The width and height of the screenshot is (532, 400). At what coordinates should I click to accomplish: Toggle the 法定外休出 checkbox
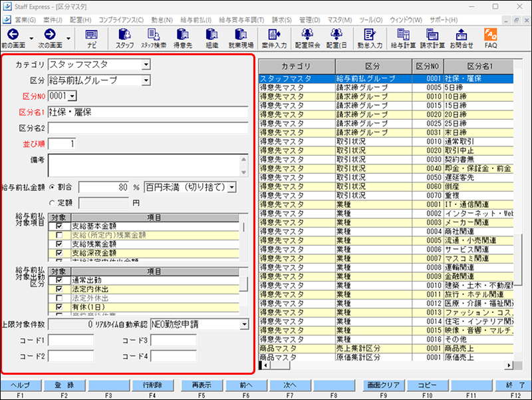tap(59, 298)
